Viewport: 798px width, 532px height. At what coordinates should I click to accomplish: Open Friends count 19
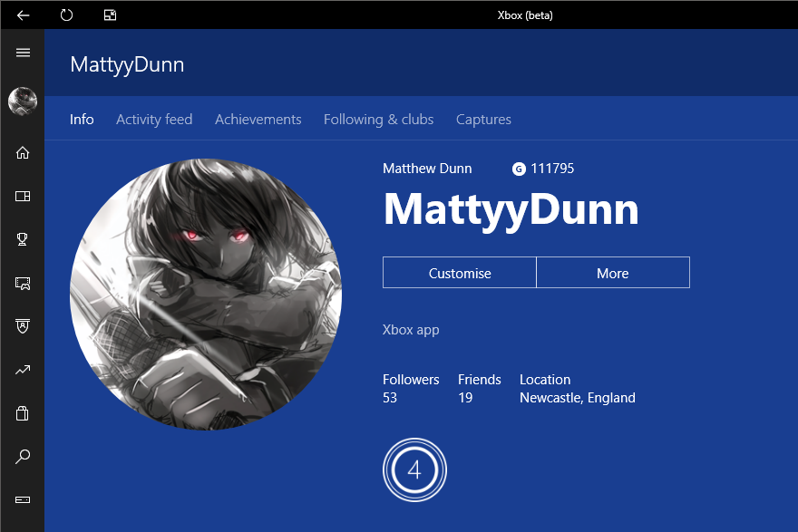point(480,389)
